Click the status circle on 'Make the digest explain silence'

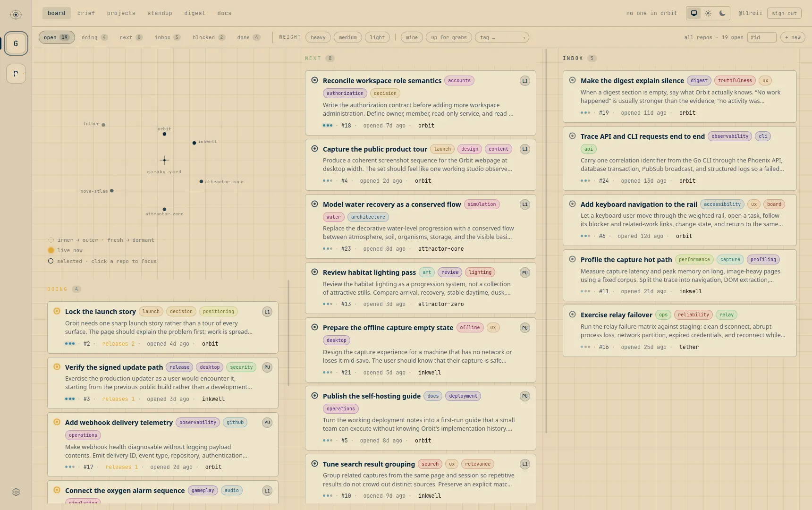point(573,80)
